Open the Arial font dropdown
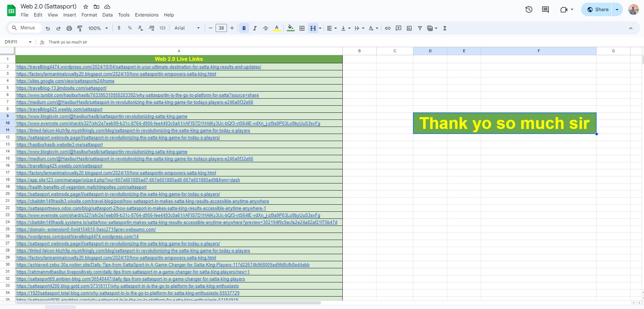 187,28
